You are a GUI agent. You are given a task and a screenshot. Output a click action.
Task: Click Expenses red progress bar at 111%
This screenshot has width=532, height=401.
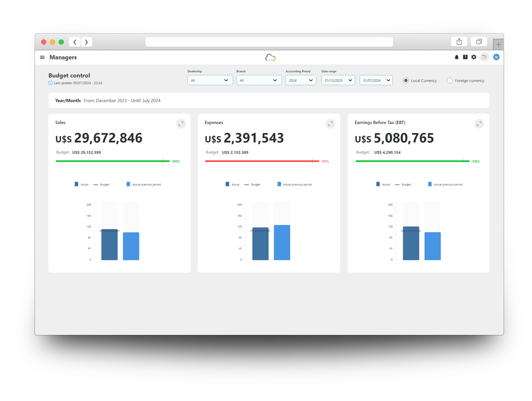tap(262, 161)
